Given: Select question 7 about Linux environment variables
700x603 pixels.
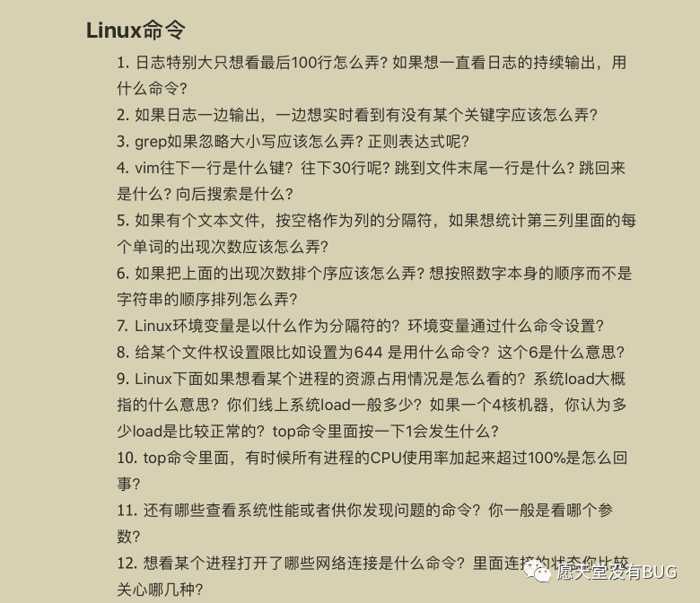Looking at the screenshot, I should (x=361, y=326).
